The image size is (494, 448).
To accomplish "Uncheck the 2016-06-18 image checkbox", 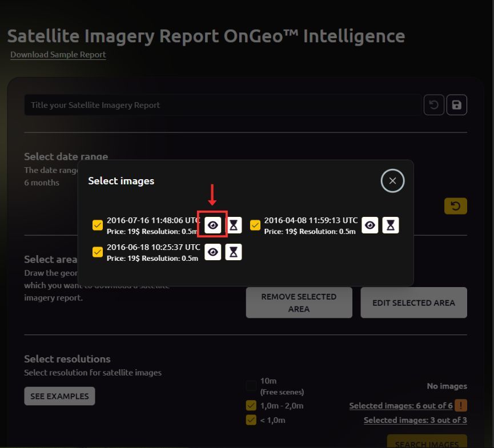I will 98,252.
